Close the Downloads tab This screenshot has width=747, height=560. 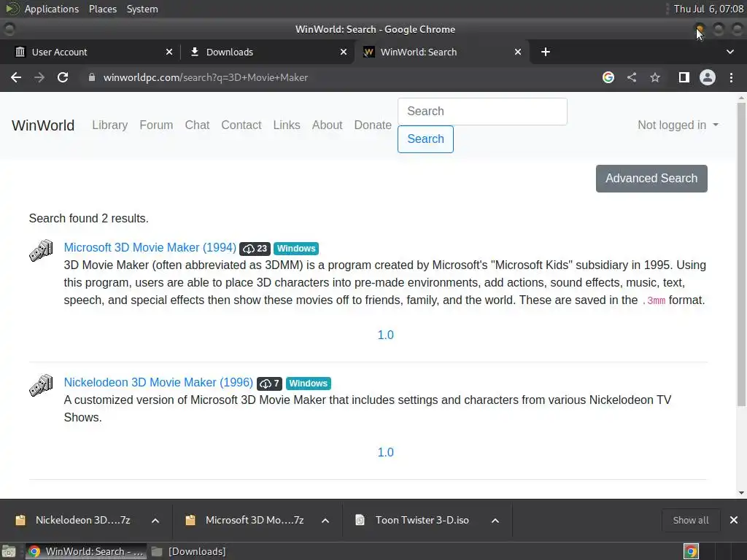tap(344, 52)
